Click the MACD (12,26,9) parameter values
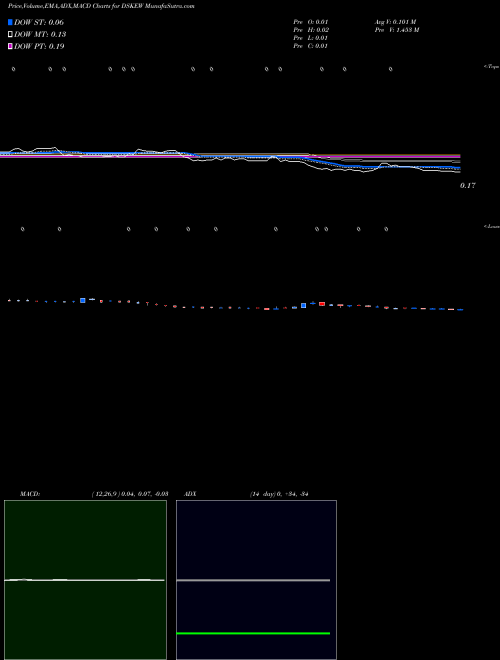This screenshot has width=500, height=660. point(130,494)
